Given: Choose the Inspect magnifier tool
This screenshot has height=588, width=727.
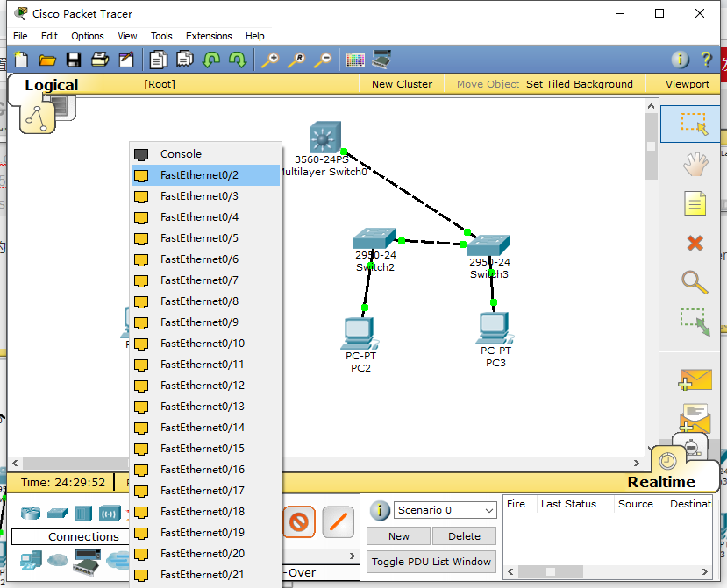Looking at the screenshot, I should 695,283.
